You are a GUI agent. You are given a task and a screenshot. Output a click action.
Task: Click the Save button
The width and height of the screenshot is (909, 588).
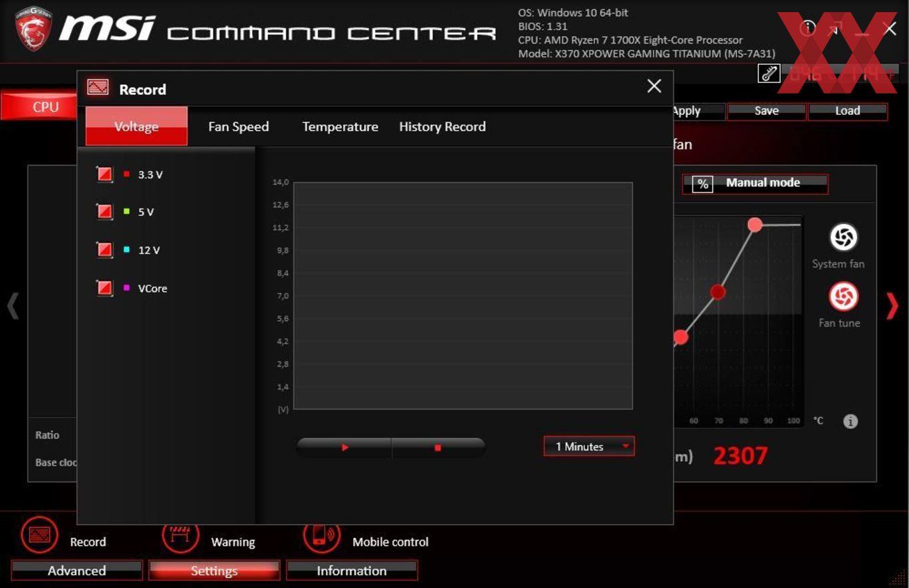767,111
